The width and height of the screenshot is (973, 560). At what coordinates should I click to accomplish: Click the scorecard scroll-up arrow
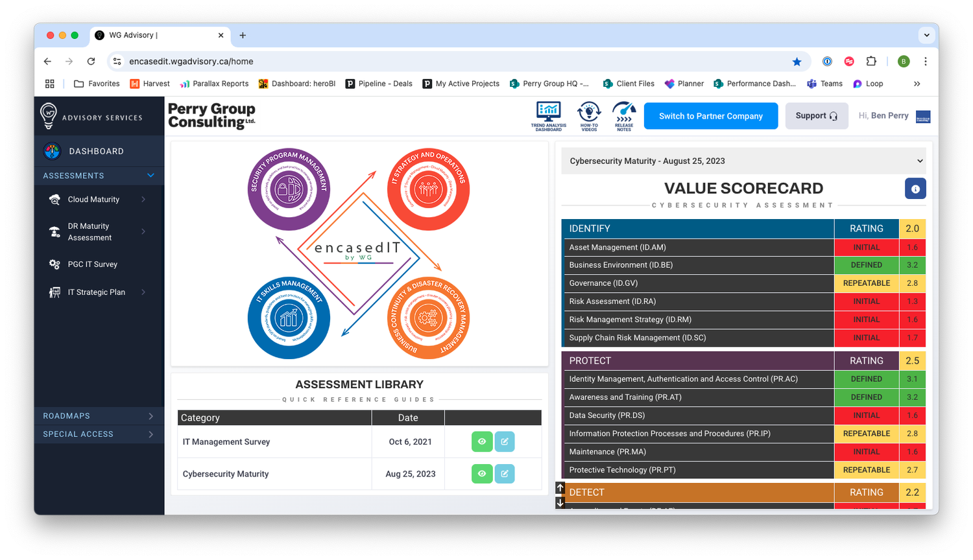pos(560,487)
